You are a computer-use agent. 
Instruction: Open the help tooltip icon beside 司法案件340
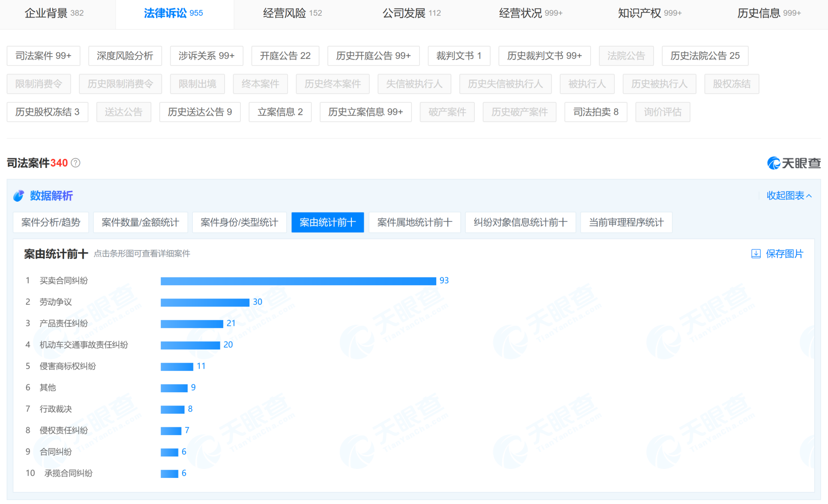click(x=76, y=163)
